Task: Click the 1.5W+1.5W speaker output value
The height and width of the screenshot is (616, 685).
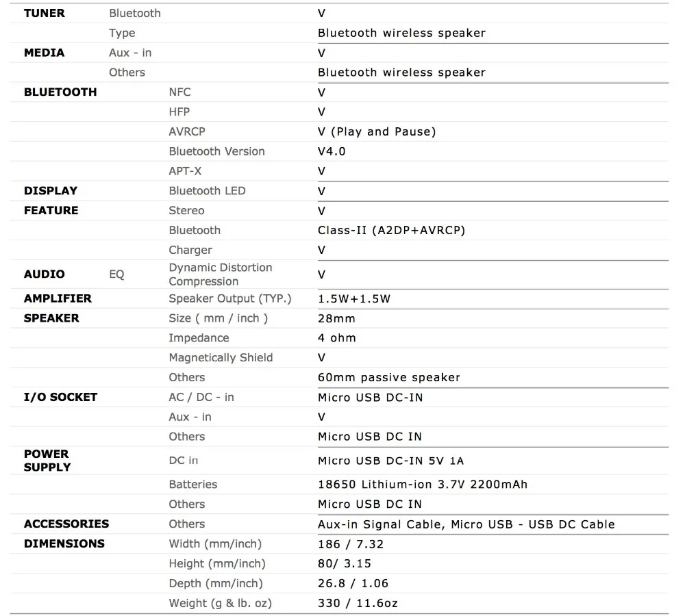Action: coord(354,299)
